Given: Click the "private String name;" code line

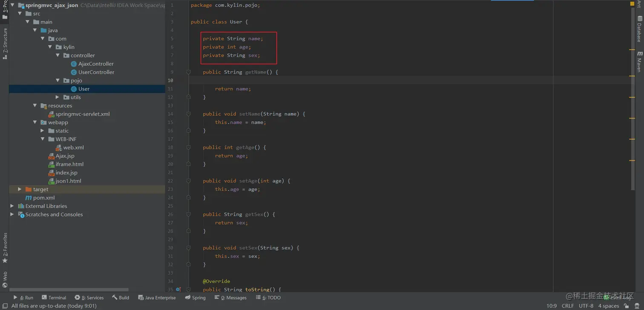Looking at the screenshot, I should 233,39.
